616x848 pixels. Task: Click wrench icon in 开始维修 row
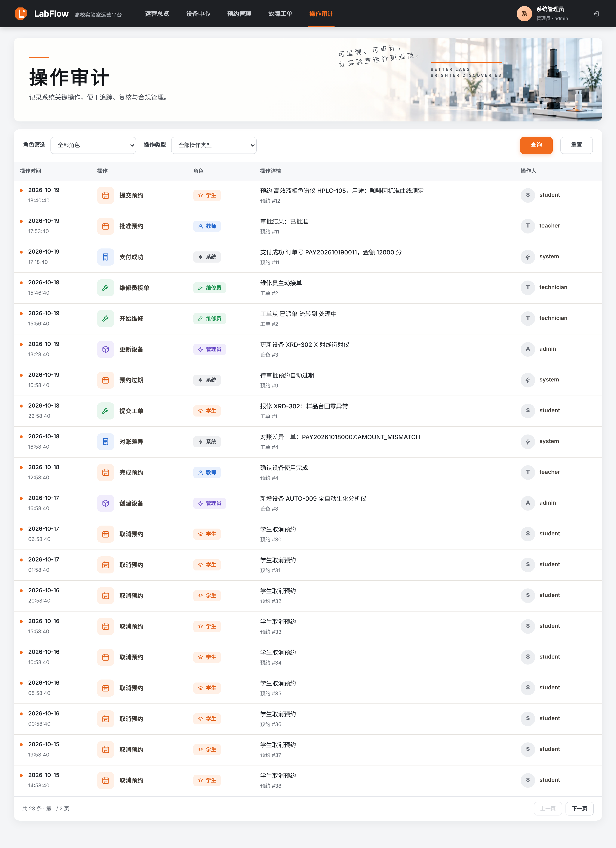105,319
